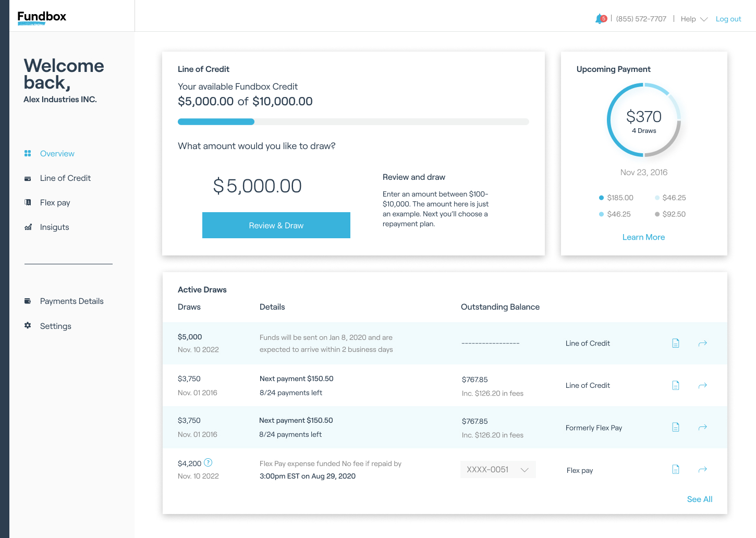Click the Outstanding Balance column header
Viewport: 756px width, 538px height.
[x=500, y=307]
